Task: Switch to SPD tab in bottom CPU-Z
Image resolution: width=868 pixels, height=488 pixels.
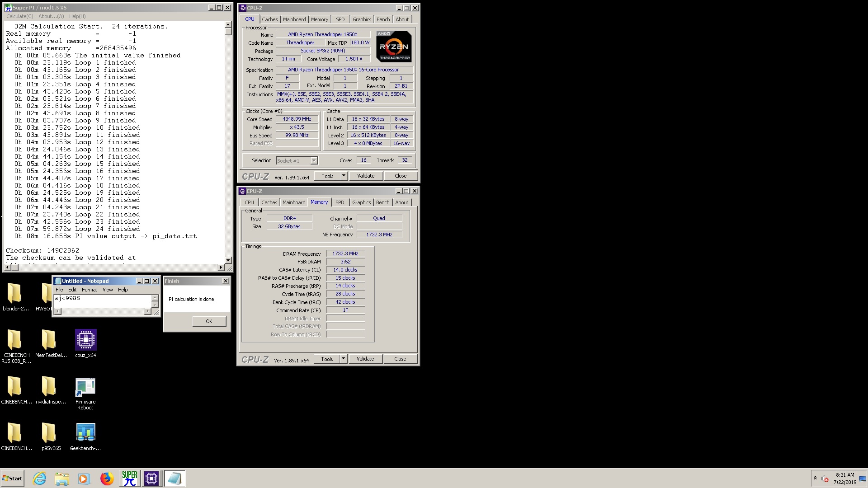Action: 340,202
